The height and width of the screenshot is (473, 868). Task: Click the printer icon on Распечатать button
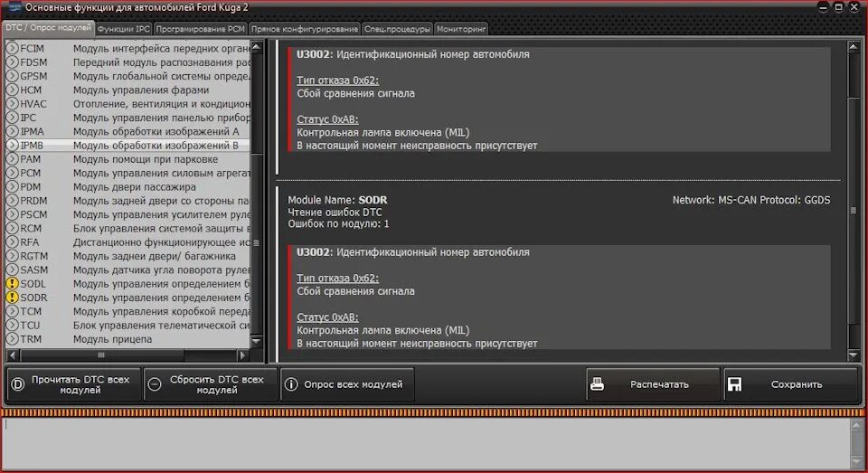pos(598,383)
